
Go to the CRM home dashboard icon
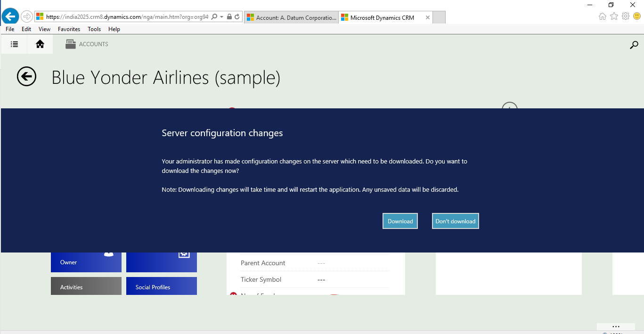coord(40,44)
